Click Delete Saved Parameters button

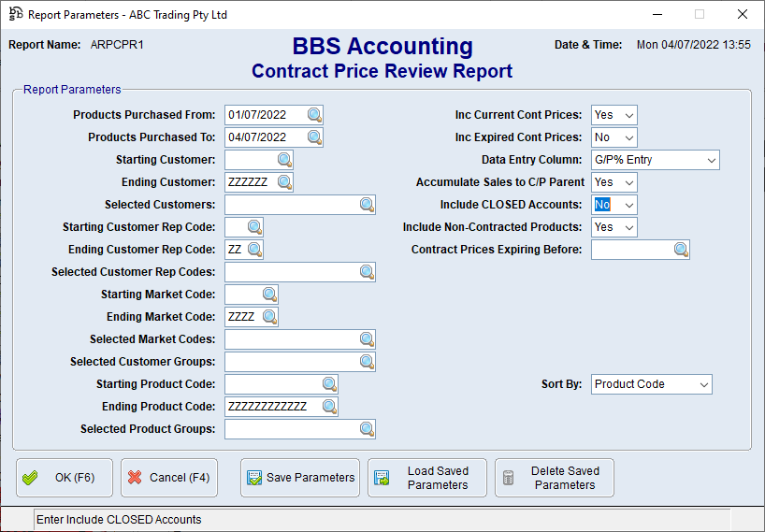(555, 478)
